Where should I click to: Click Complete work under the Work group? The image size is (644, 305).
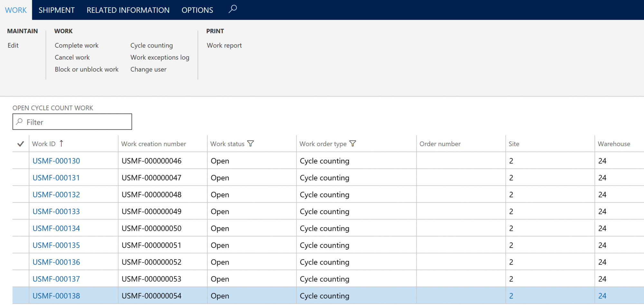point(76,45)
